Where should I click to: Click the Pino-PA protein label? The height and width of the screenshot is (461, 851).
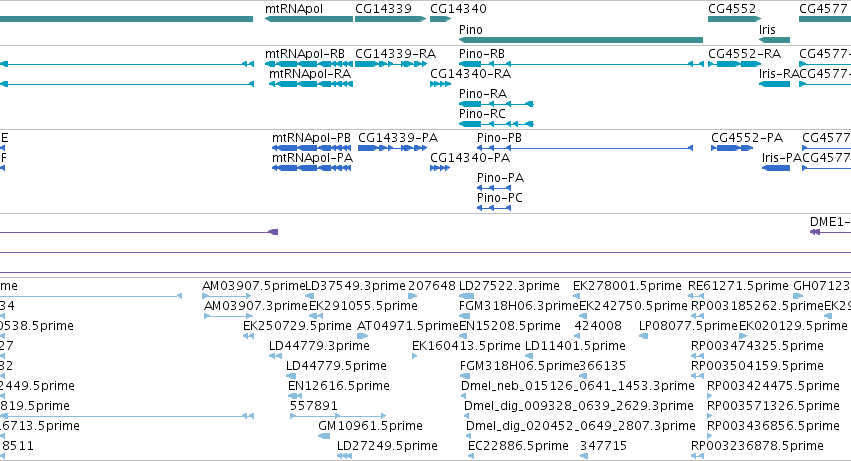coord(500,179)
